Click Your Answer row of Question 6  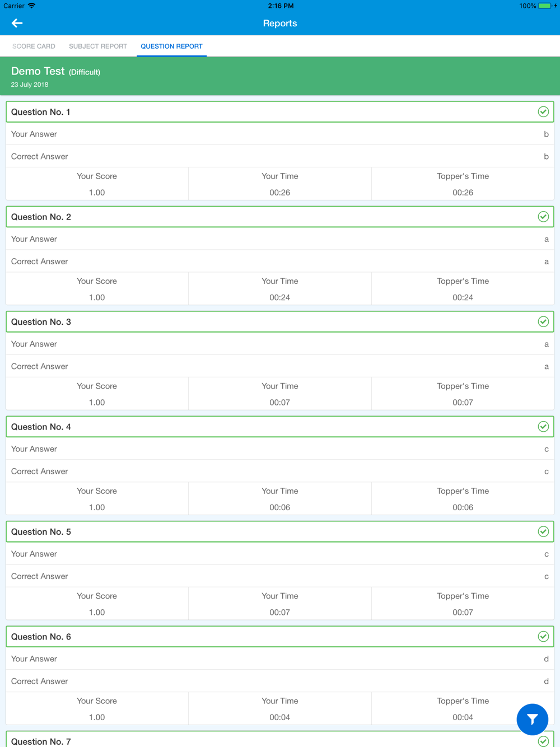pos(280,659)
